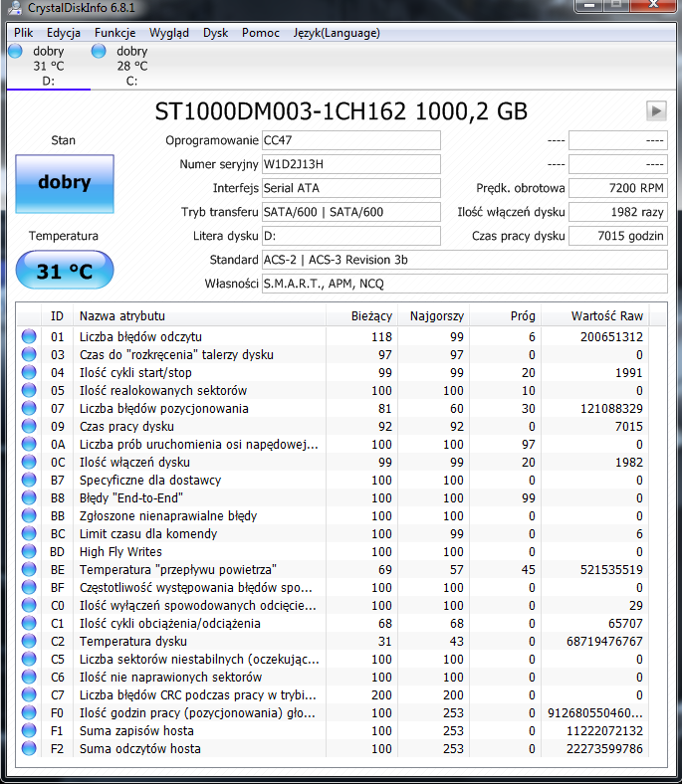
Task: Select the High Fly Writes row name
Action: pyautogui.click(x=120, y=551)
